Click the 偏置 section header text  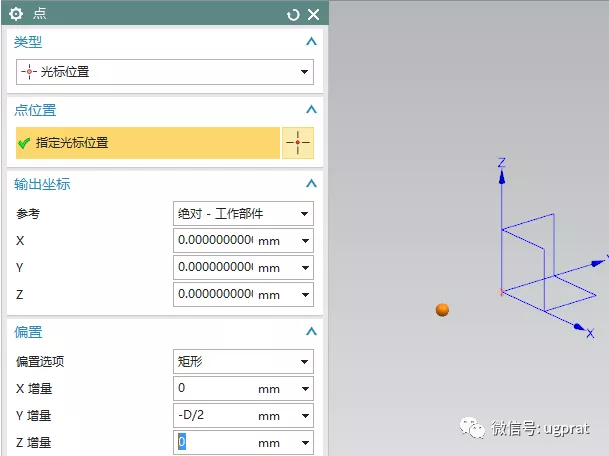coord(28,332)
